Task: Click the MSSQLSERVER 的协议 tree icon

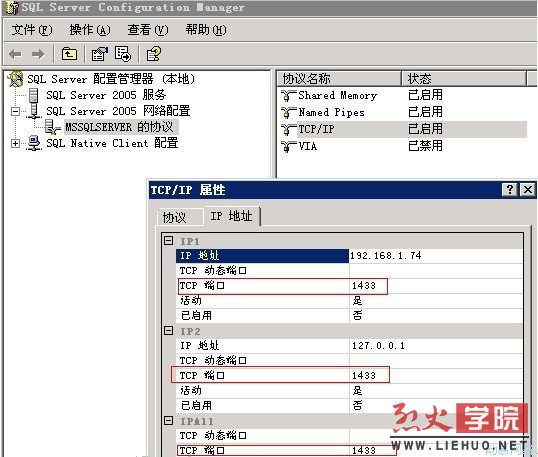Action: 52,127
